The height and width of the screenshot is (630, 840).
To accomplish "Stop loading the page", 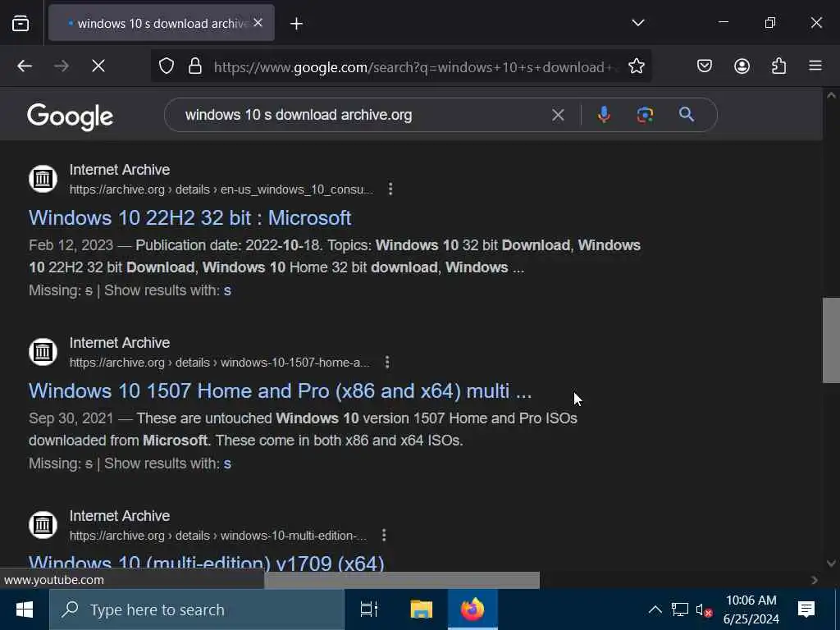I will (x=98, y=66).
